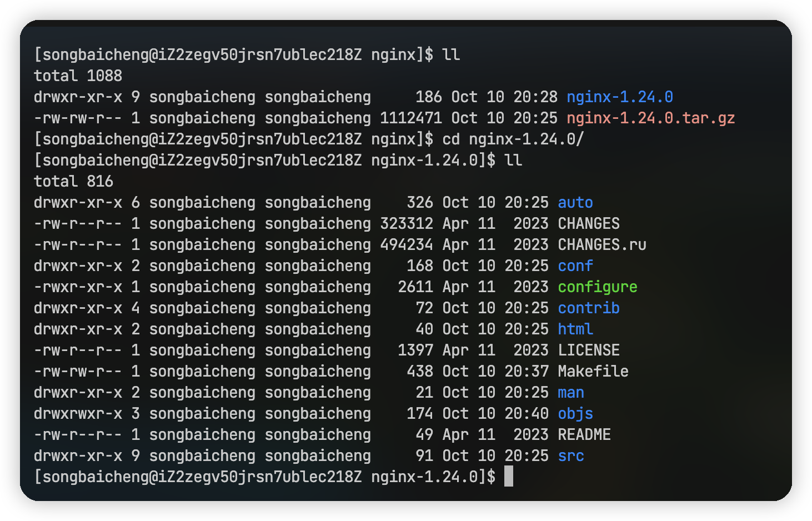Viewport: 812px width, 521px height.
Task: Select the 1112471 file size value
Action: tap(411, 118)
